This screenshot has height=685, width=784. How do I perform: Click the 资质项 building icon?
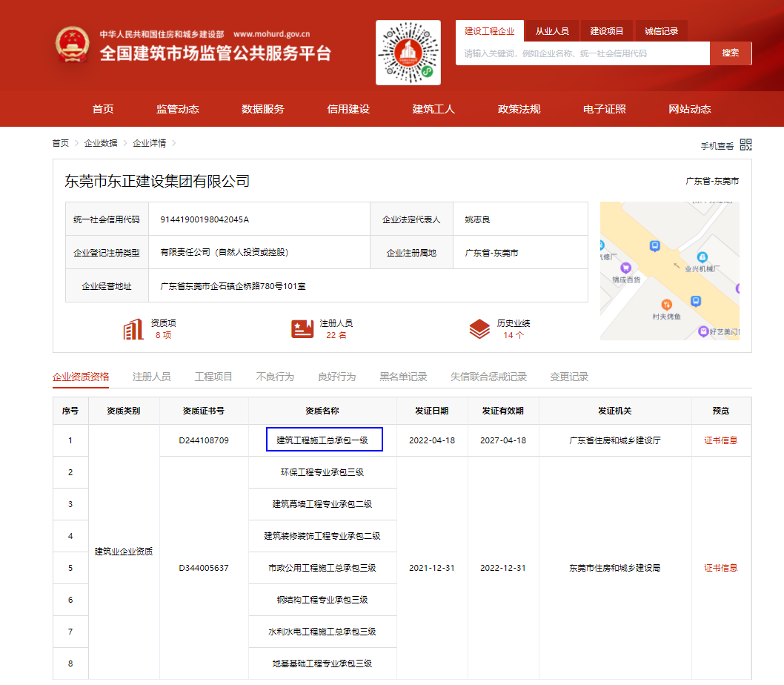pyautogui.click(x=133, y=329)
